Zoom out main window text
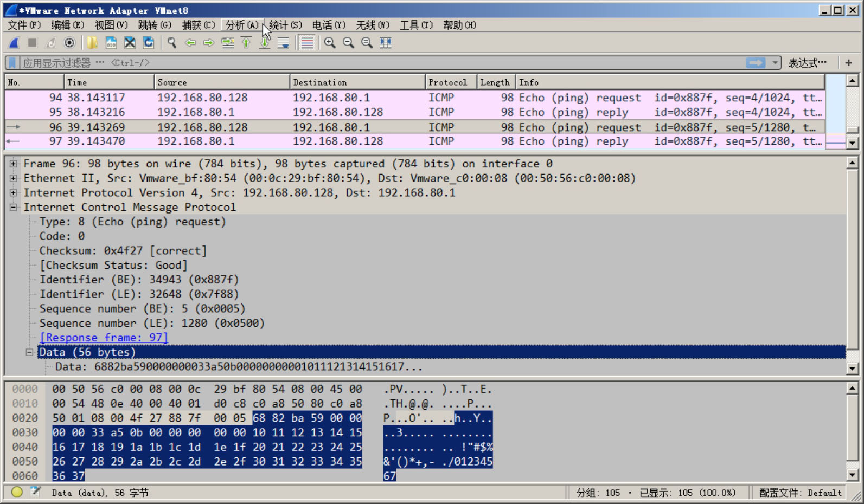 tap(348, 43)
